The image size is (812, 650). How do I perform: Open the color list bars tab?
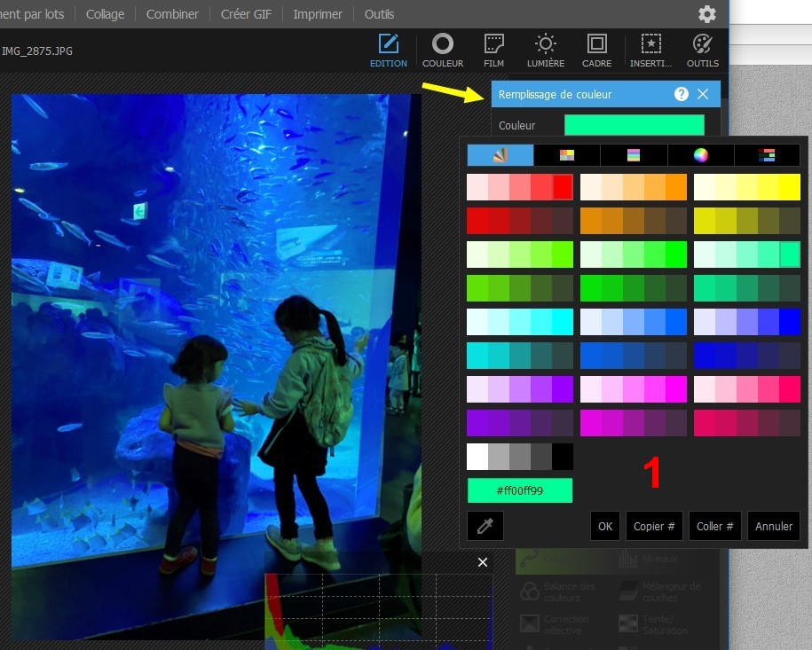pyautogui.click(x=767, y=155)
